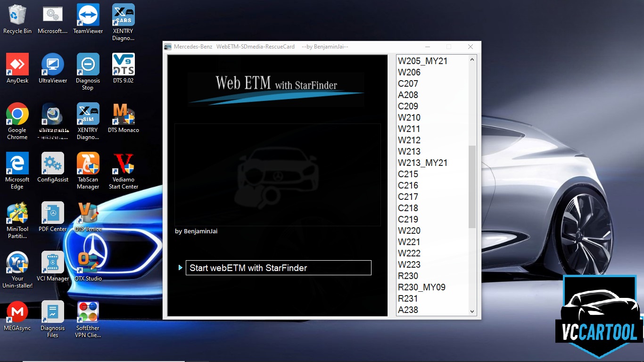Start TeamViewer
Screen dimensions: 644x362
(x=88, y=14)
